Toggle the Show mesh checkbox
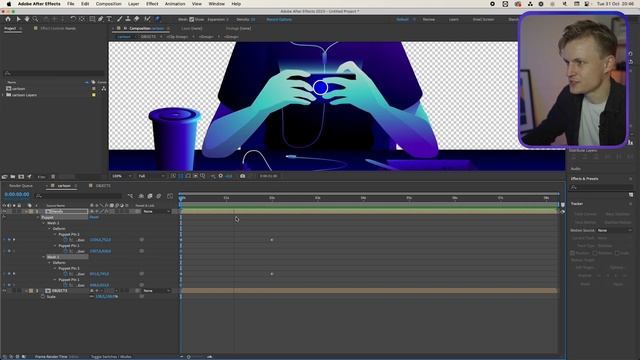 point(191,19)
